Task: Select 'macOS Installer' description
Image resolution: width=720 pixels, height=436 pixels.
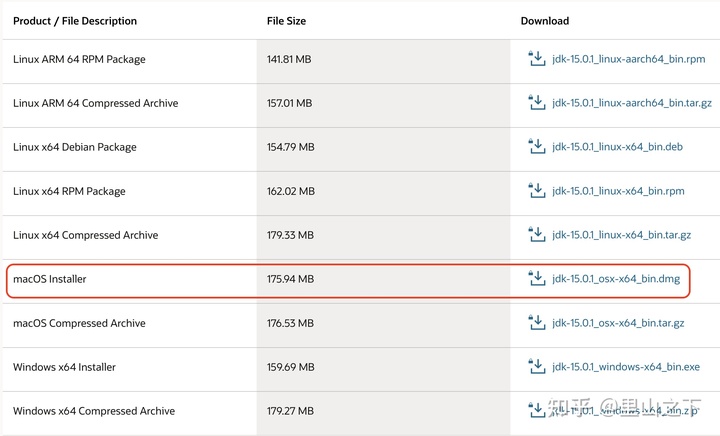Action: point(50,279)
